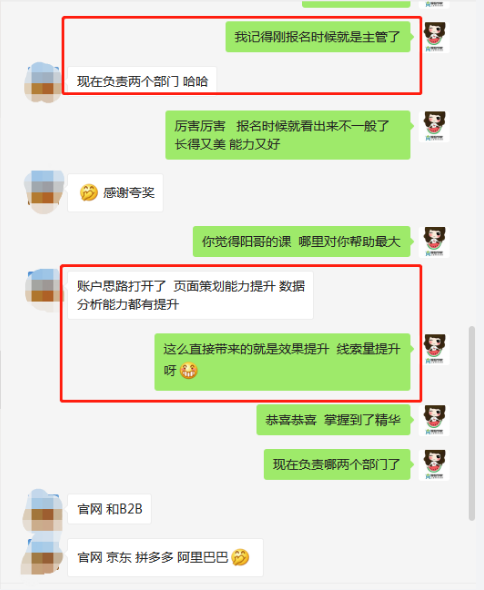Select message bubble 账户思路打开了 页面策划能力提升
Screen dimensions: 484x590
coord(190,295)
